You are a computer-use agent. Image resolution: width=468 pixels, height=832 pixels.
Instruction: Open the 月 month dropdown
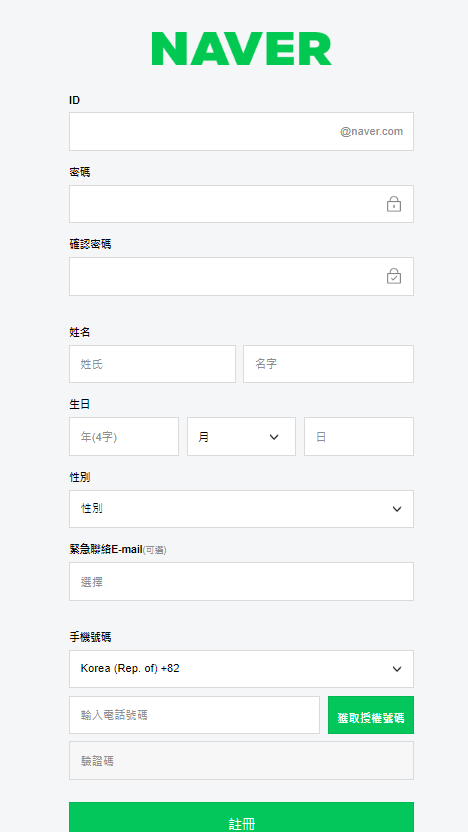coord(241,436)
